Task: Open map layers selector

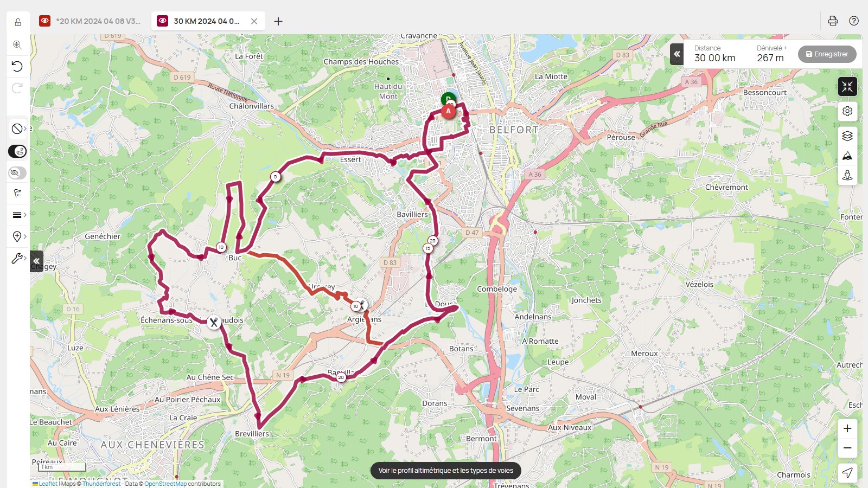Action: 847,136
